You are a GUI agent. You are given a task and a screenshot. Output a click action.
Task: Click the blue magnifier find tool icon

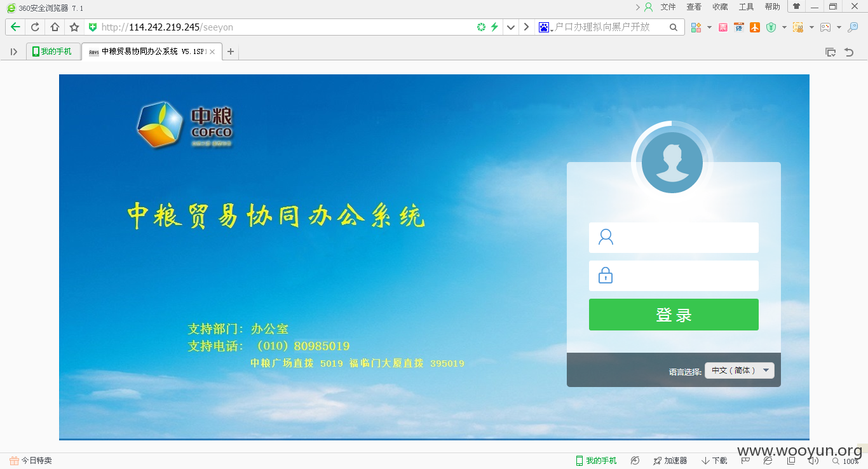(853, 27)
